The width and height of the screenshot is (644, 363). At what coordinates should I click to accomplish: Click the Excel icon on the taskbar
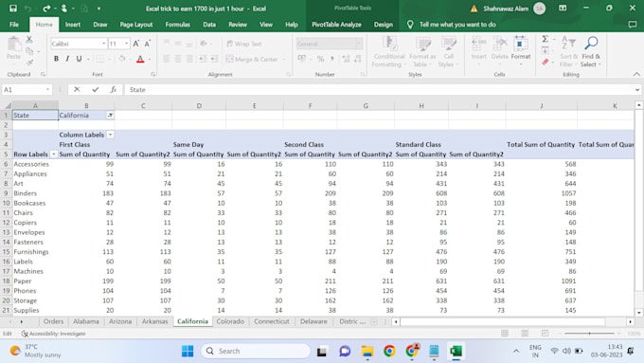456,351
